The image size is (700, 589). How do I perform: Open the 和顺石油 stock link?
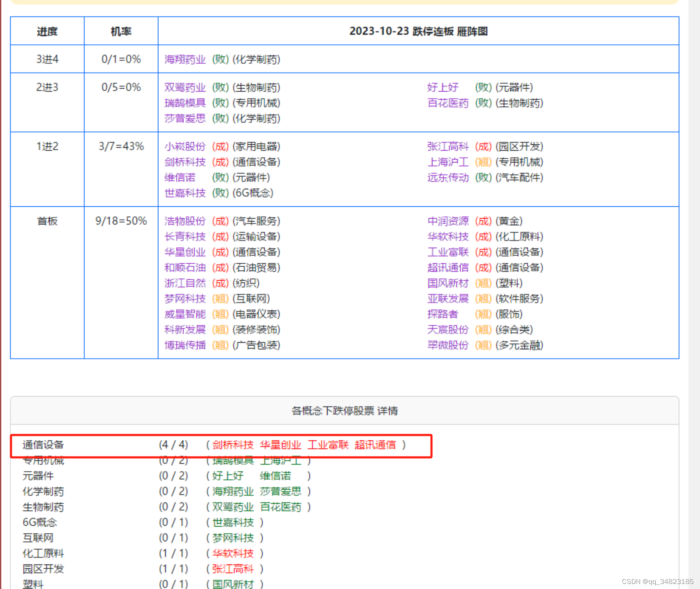185,267
